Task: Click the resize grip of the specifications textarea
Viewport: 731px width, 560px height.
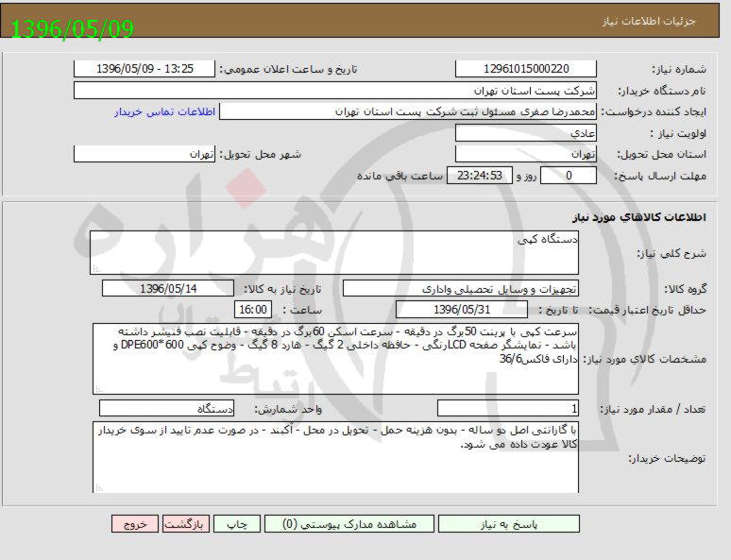Action: [98, 389]
